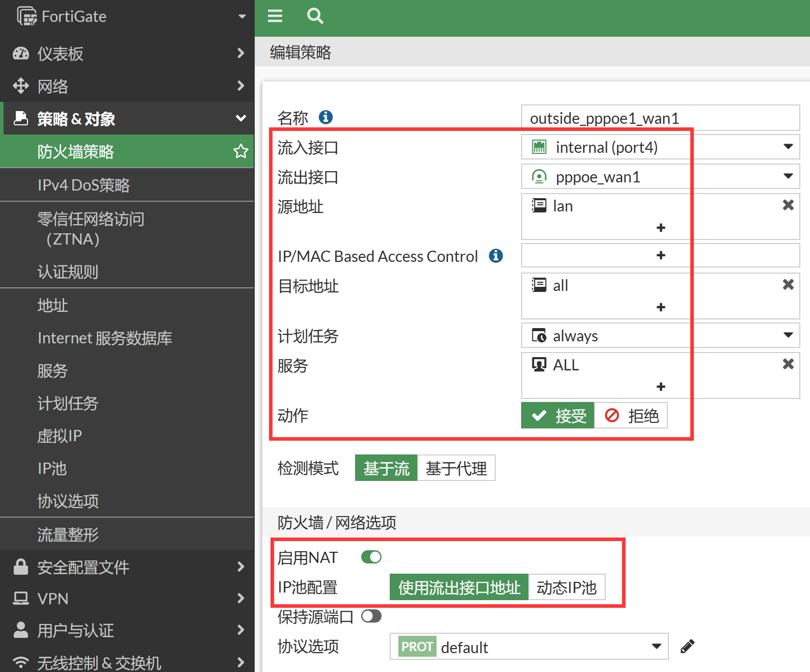Set policy action to 拒绝
This screenshot has width=810, height=672.
coord(631,416)
